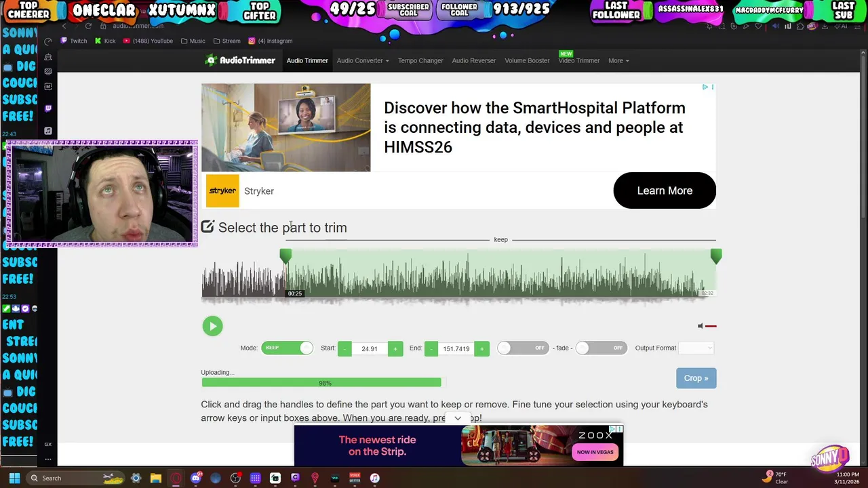Select the Audio Trimmer tab
Viewport: 868px width, 488px height.
(307, 60)
